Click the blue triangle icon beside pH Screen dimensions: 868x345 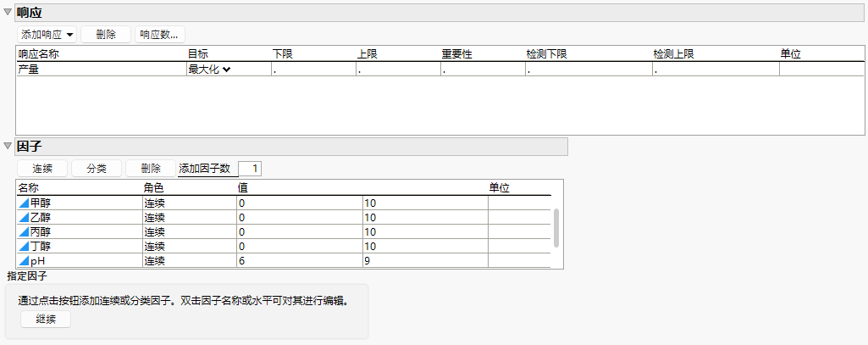24,260
